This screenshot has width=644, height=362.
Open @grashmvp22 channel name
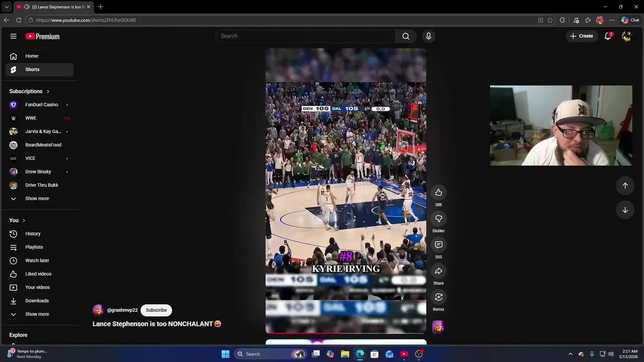(122, 310)
